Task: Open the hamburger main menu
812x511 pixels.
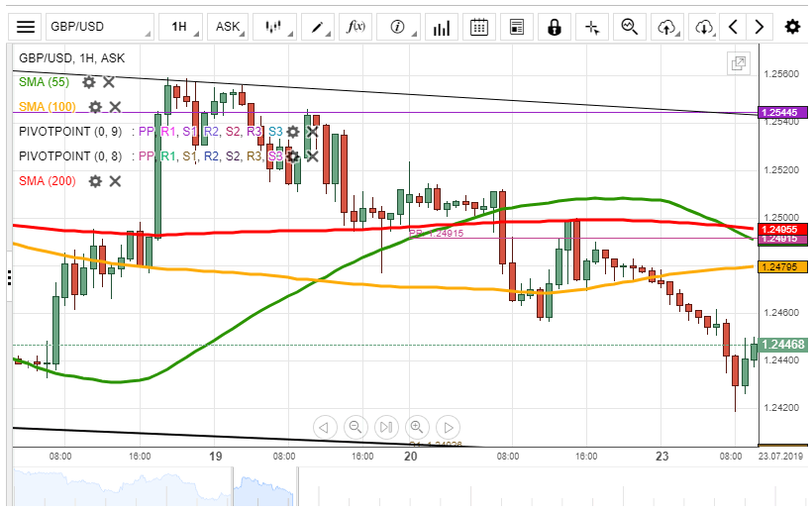Action: tap(26, 27)
